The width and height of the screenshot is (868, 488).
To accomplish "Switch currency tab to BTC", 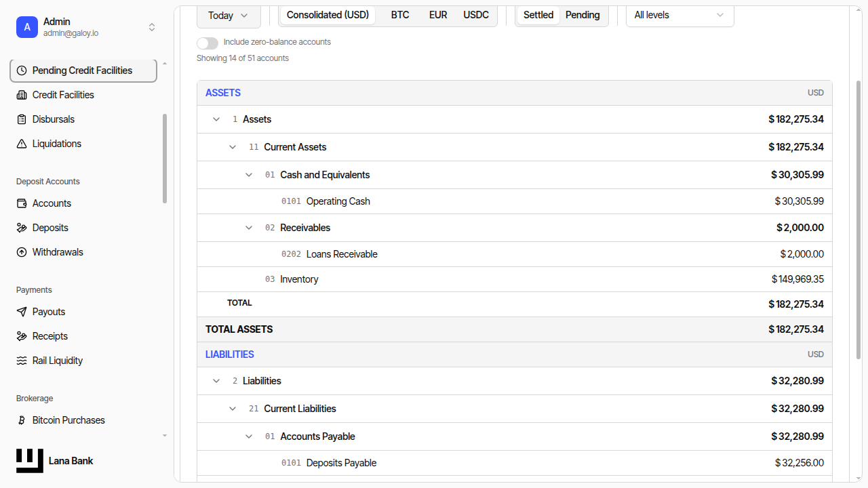I will coord(400,15).
